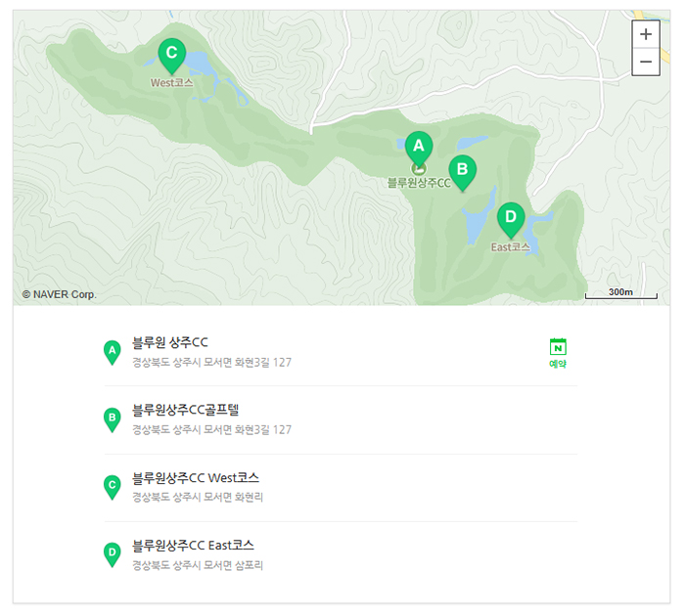Screen dimensions: 685x616
Task: Click list pin A beside 블루원 상주CC
Action: coord(113,352)
